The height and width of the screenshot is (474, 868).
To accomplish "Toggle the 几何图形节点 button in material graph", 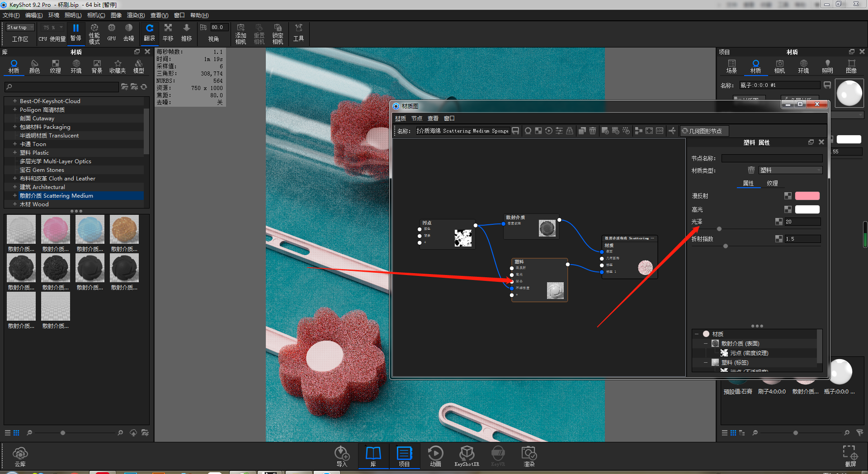I will pyautogui.click(x=704, y=131).
